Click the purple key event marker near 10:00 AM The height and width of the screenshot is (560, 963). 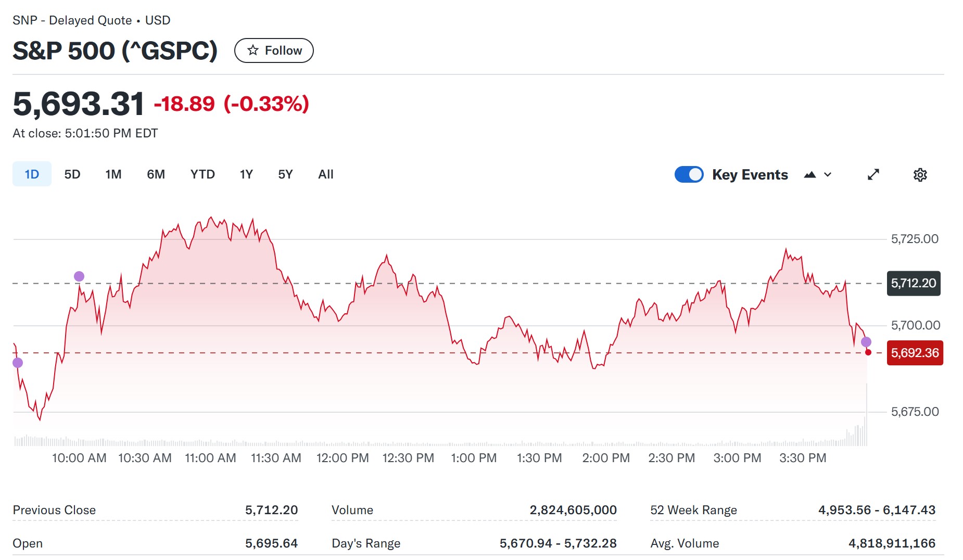(79, 276)
